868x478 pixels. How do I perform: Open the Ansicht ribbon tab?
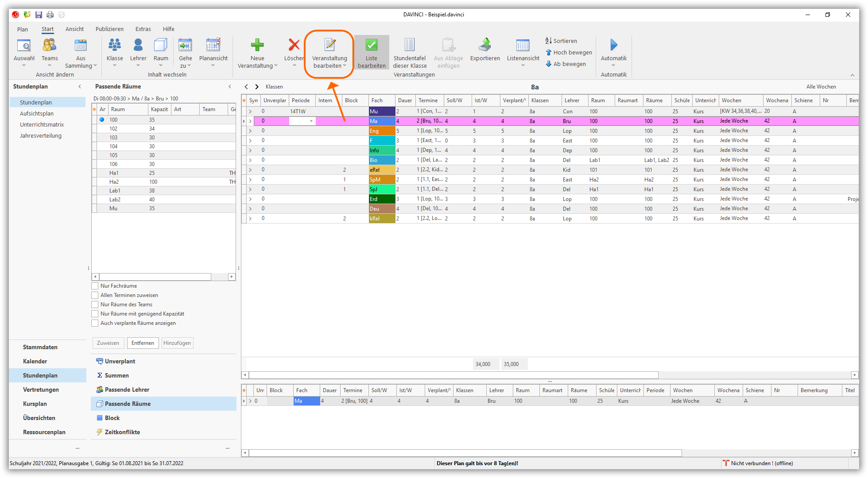point(74,29)
